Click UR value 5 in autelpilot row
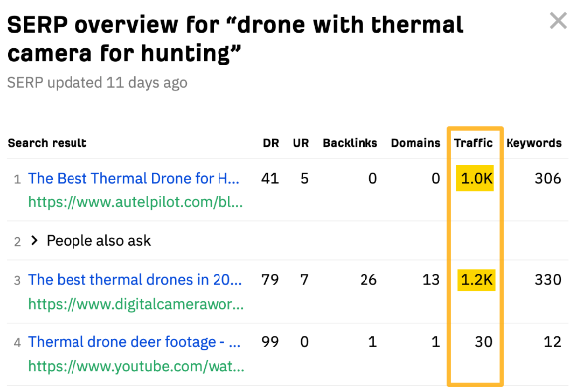Image resolution: width=584 pixels, height=392 pixels. coord(304,178)
